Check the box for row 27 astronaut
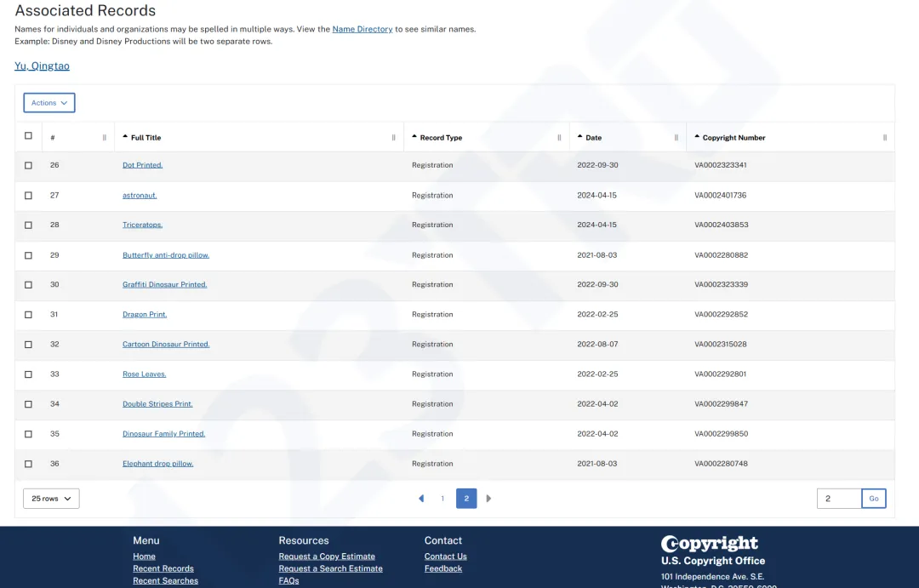 (x=28, y=195)
